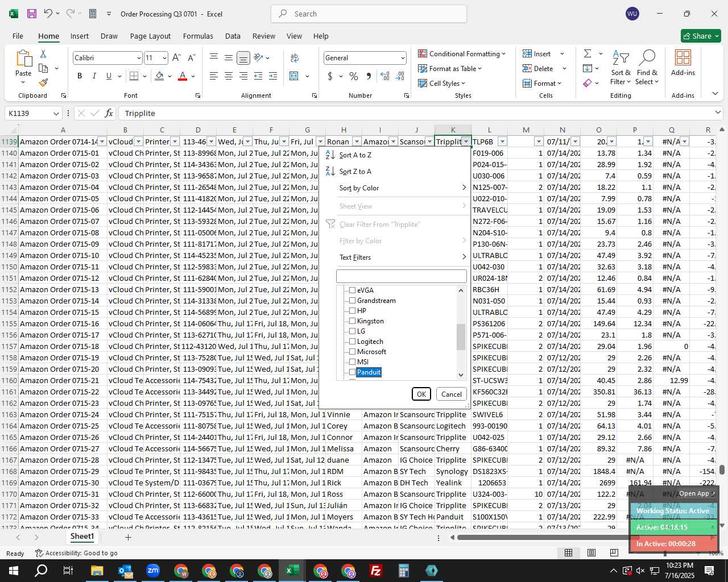This screenshot has height=582, width=728.
Task: Toggle Italic formatting
Action: [94, 76]
